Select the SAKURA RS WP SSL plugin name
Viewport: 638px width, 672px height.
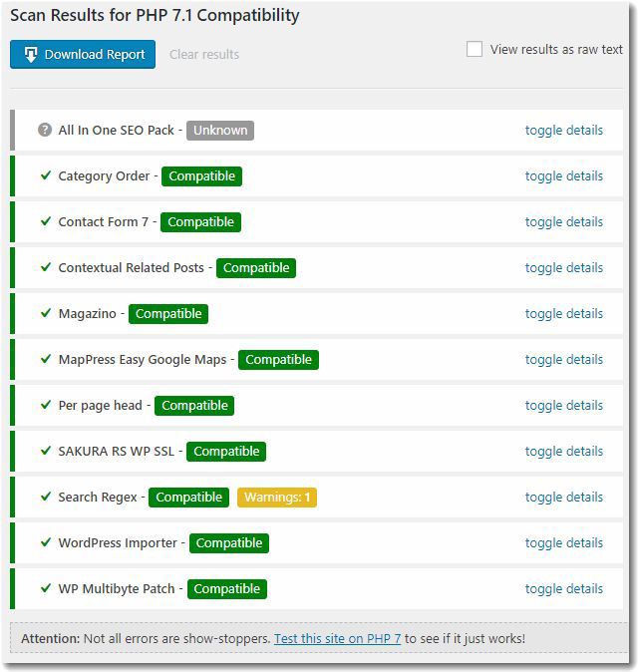pyautogui.click(x=116, y=452)
